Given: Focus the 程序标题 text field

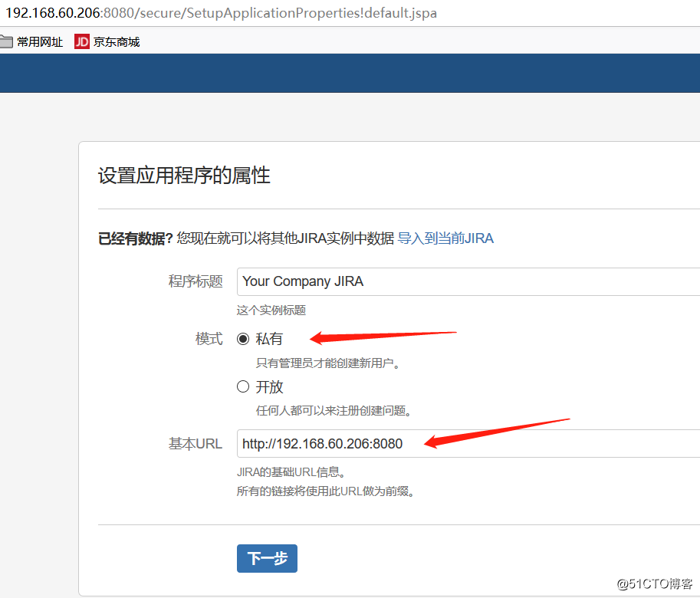Looking at the screenshot, I should coord(468,281).
